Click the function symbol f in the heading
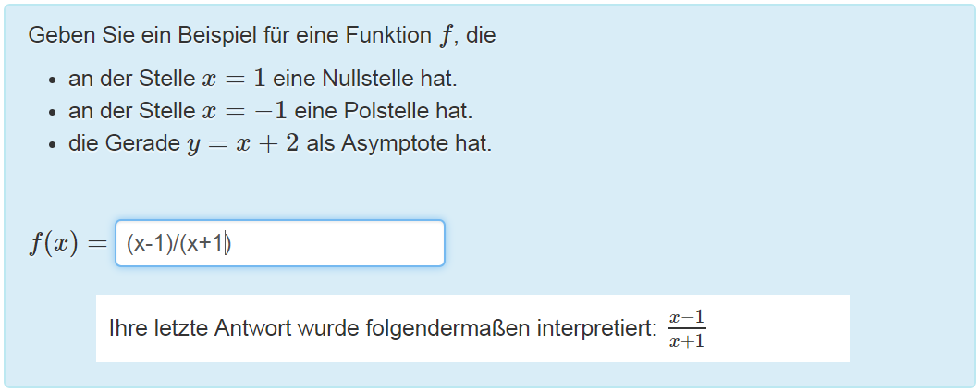 [449, 36]
